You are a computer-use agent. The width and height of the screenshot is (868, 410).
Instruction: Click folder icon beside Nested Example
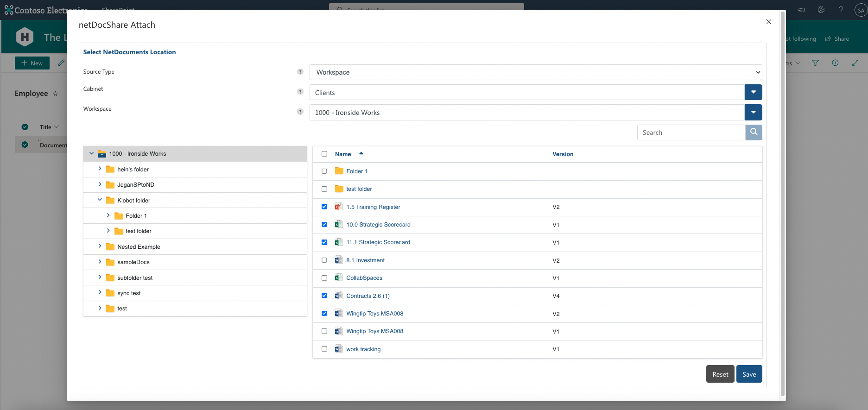[110, 246]
